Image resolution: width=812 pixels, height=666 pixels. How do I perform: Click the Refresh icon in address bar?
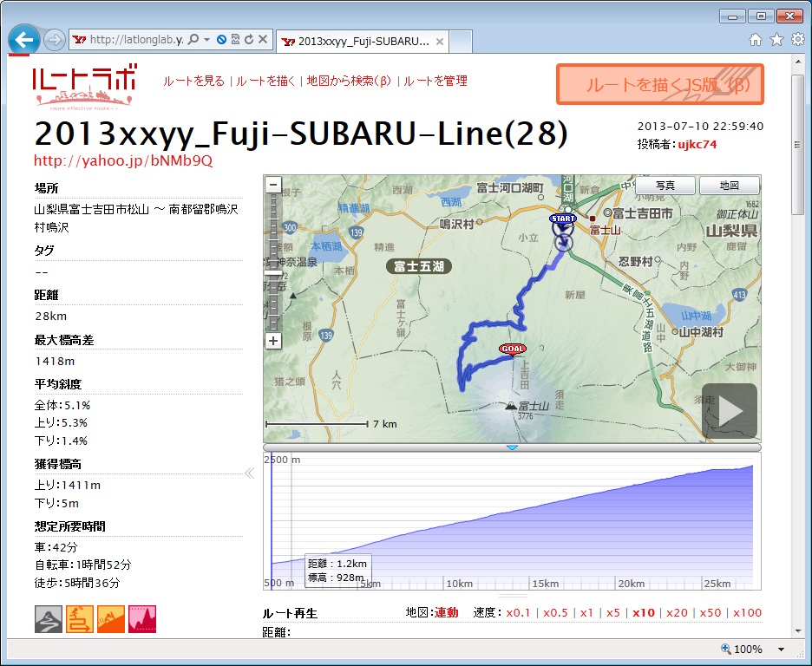point(249,39)
